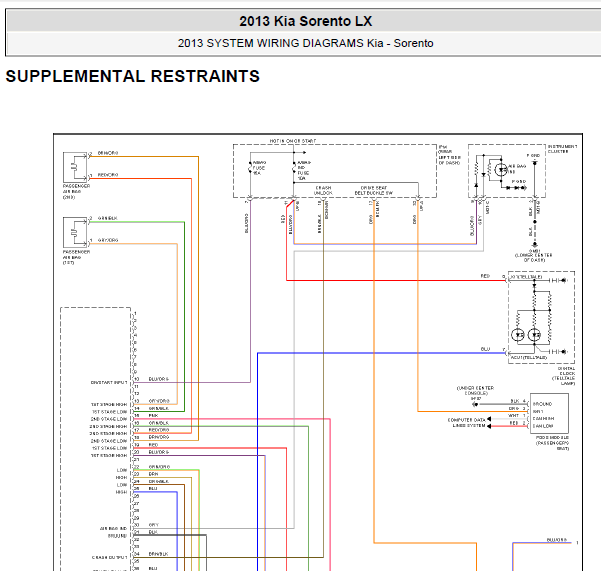Click the 'PASSENGER AIR BAG (2ND)' label
Viewport: 601px width, 571px height.
(76, 192)
